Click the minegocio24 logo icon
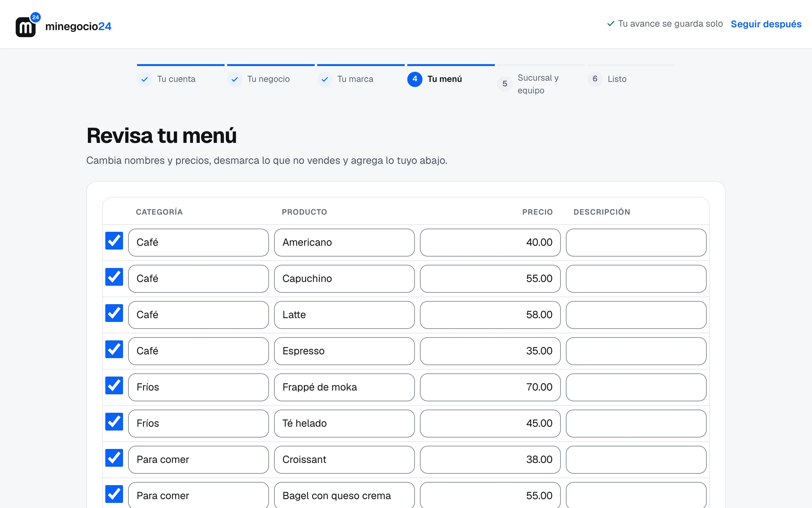Screen dimensions: 812x508 click(28, 25)
